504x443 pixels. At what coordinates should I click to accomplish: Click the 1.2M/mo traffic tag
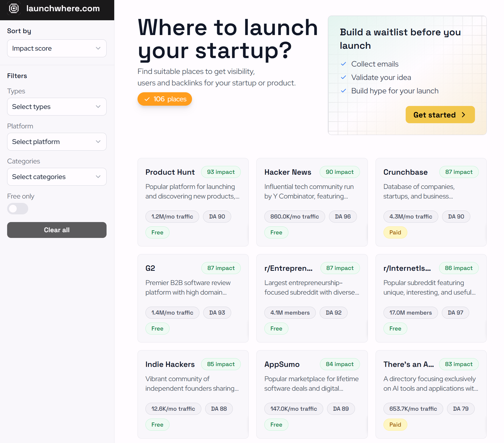[x=172, y=217]
